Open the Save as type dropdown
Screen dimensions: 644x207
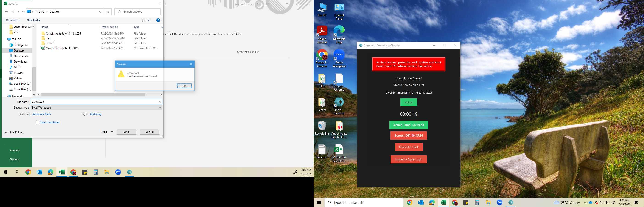tap(96, 107)
